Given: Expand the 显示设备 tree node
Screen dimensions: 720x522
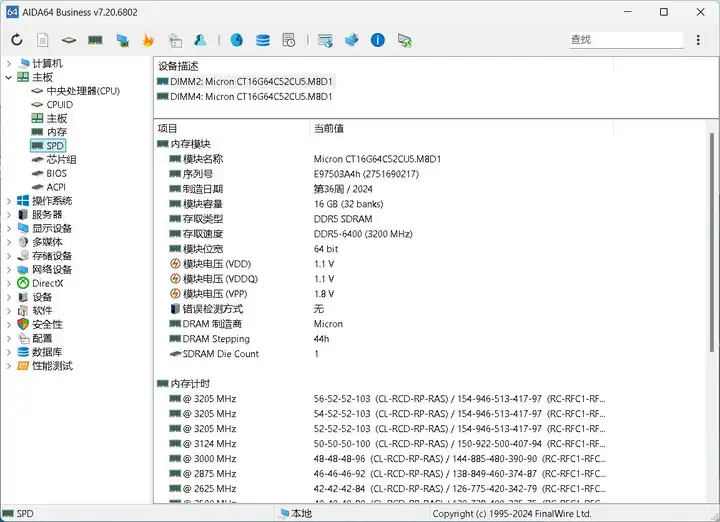Looking at the screenshot, I should coord(9,228).
